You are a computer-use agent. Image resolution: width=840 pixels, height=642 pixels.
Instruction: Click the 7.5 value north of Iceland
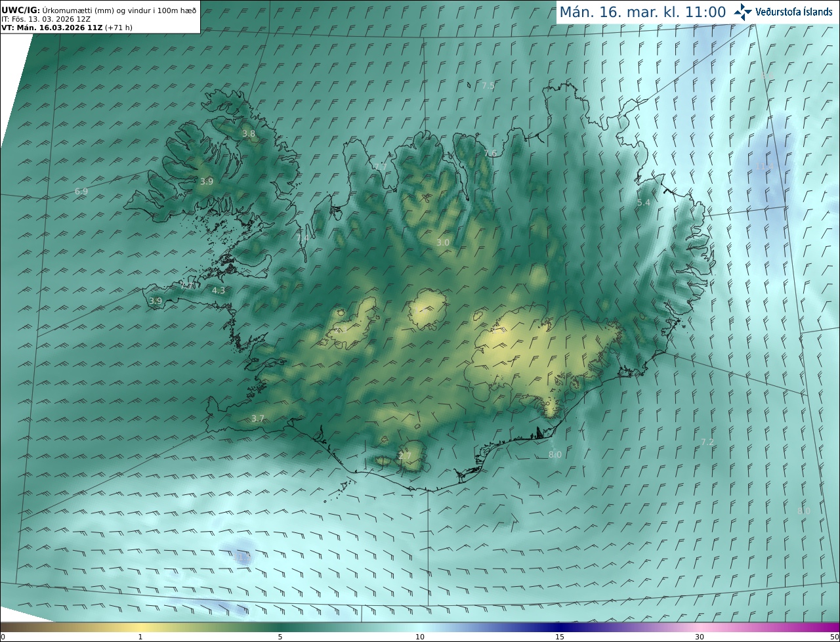pyautogui.click(x=488, y=86)
